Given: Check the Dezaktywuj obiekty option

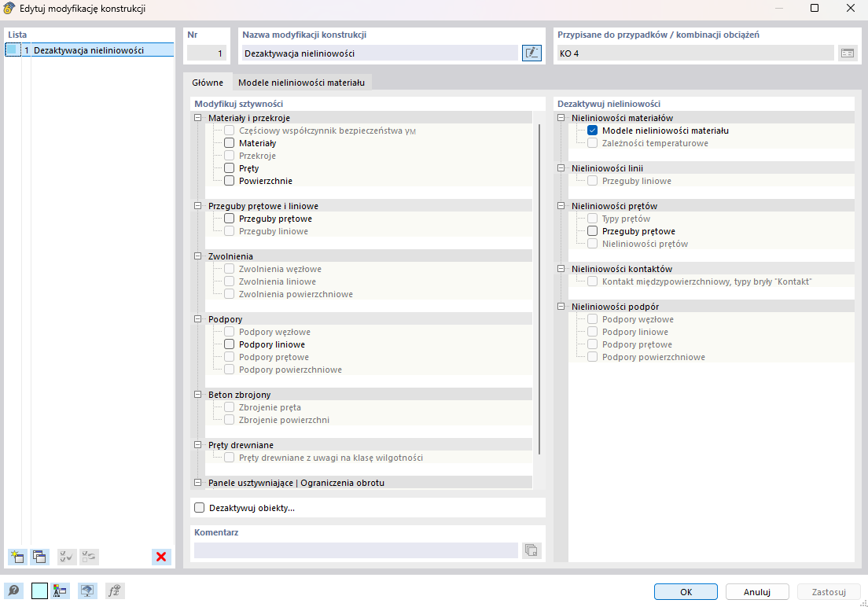Looking at the screenshot, I should pyautogui.click(x=199, y=508).
